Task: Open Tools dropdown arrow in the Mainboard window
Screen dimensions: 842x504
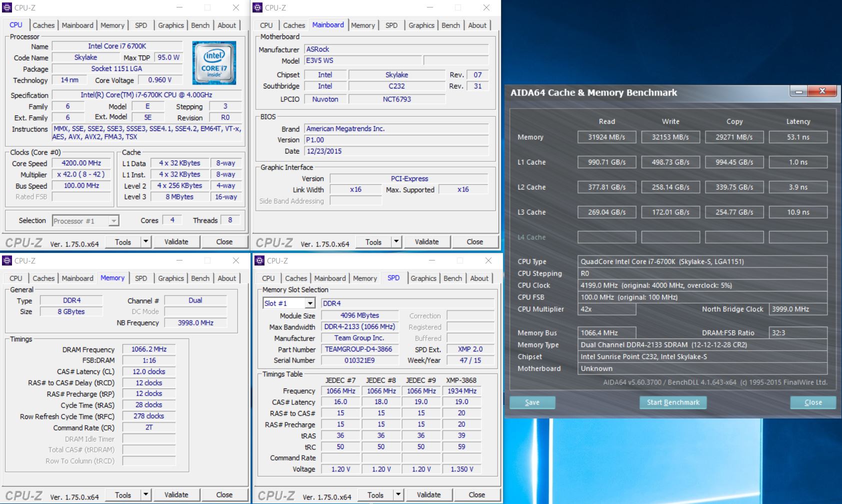Action: pyautogui.click(x=396, y=241)
